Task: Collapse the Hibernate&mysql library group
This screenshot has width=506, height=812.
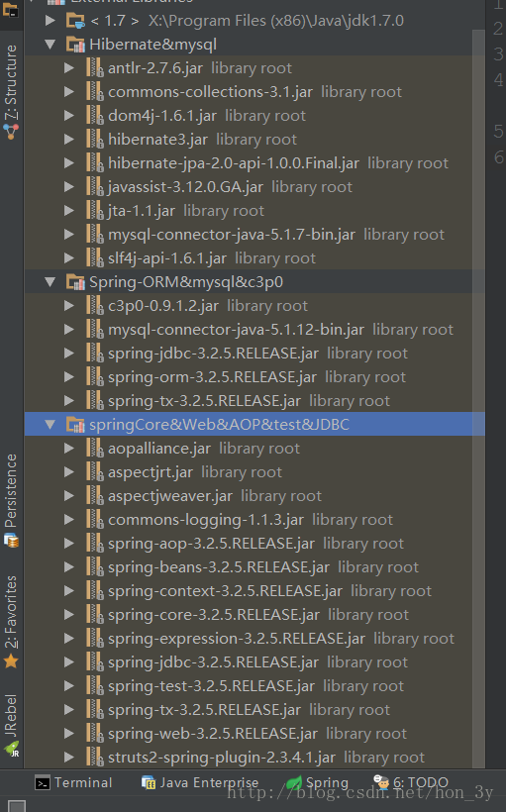Action: coord(51,45)
